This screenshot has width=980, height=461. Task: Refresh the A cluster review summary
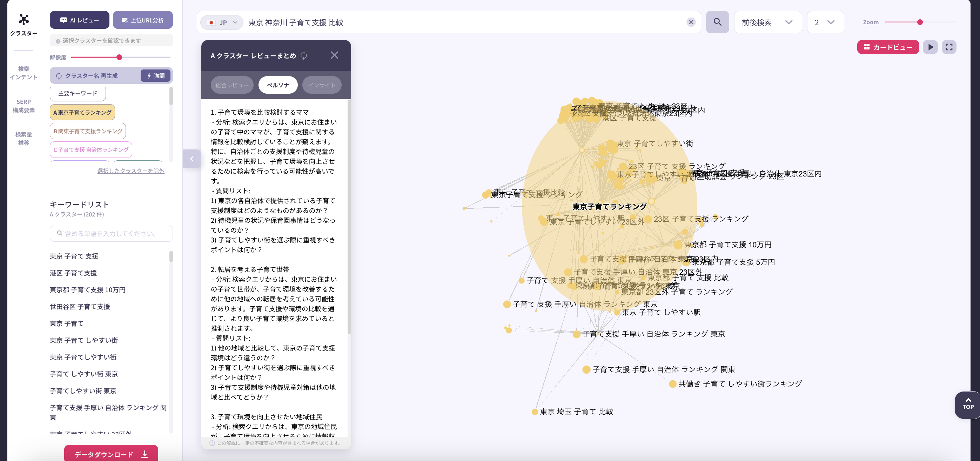click(x=304, y=55)
